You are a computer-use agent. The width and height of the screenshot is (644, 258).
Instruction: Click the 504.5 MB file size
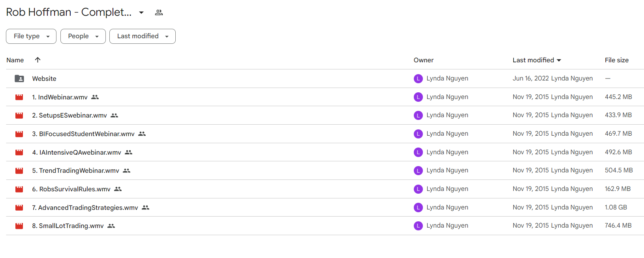point(619,170)
